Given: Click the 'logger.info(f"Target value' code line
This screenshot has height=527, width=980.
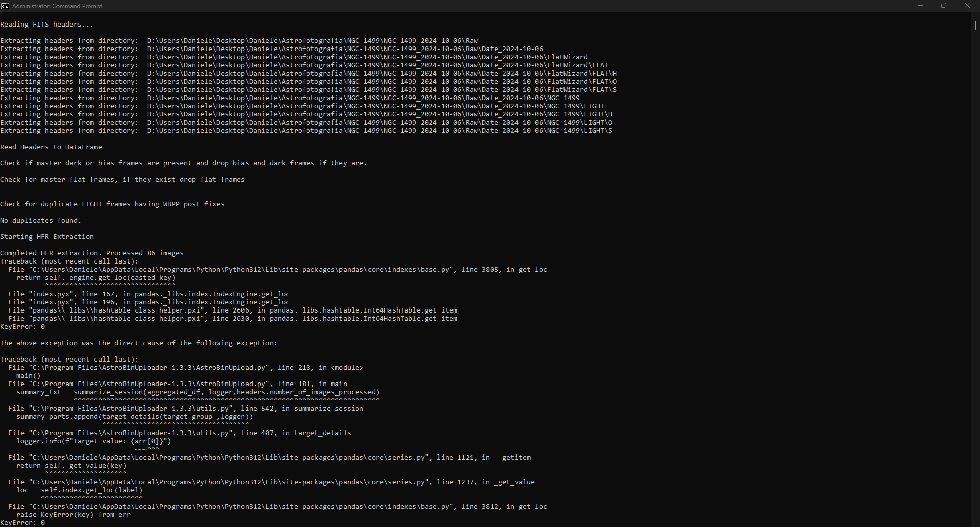Looking at the screenshot, I should click(x=94, y=441).
